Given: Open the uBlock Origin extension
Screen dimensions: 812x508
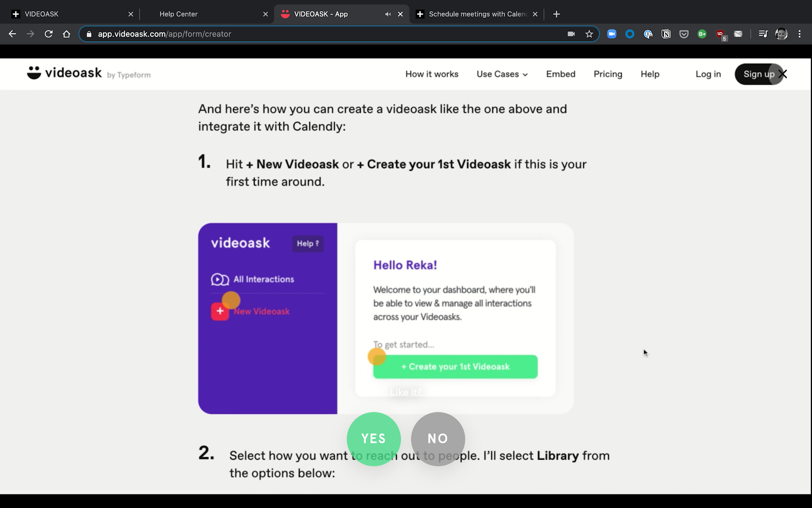Looking at the screenshot, I should (721, 35).
